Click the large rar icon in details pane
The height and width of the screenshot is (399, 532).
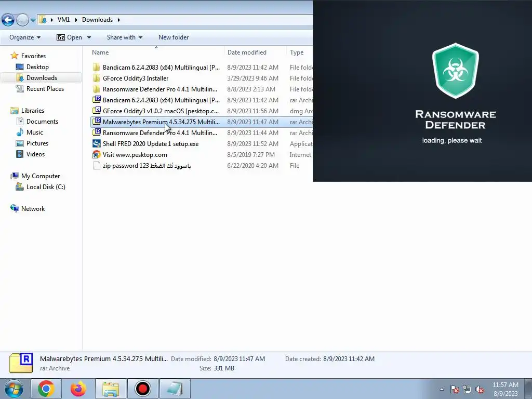pos(21,363)
